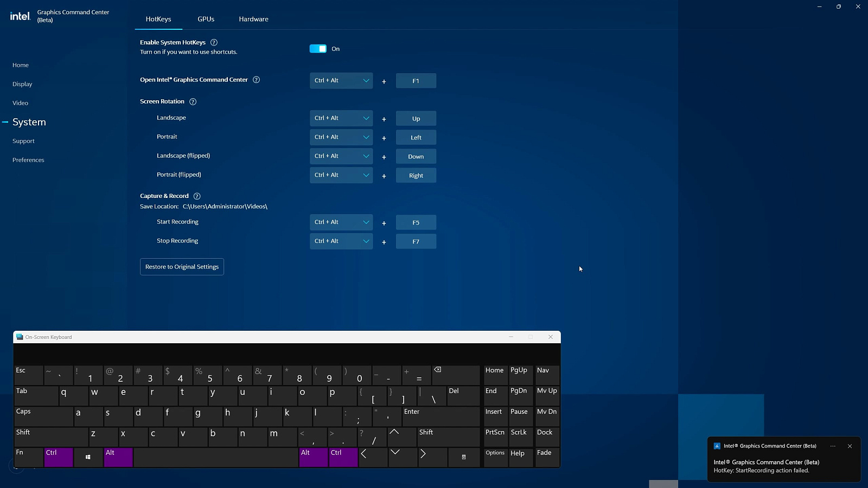The height and width of the screenshot is (488, 868).
Task: Click help icon beside Enable System HotKeys
Action: (214, 42)
